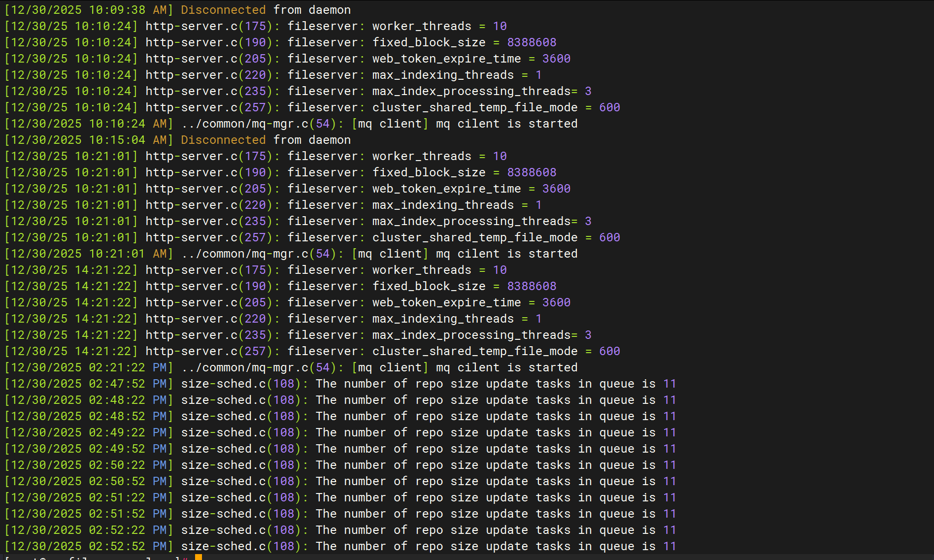Click max_indexing_threads text in the 14:21:22 line
Image resolution: width=934 pixels, height=560 pixels.
click(x=442, y=319)
